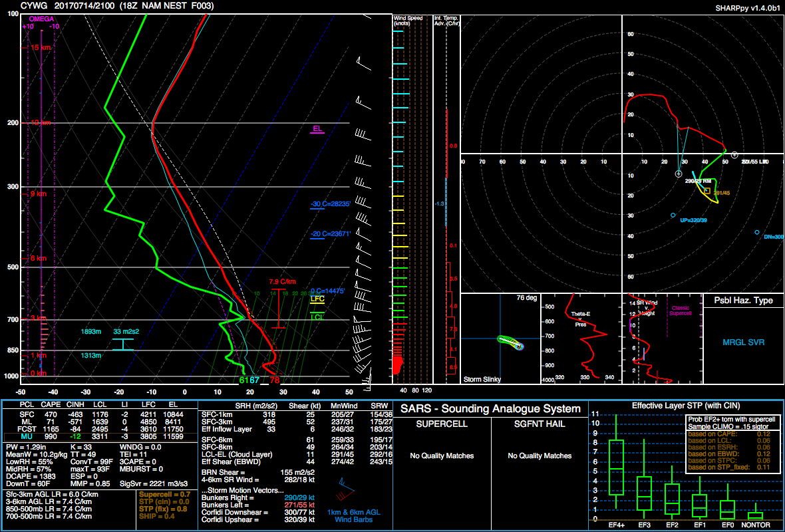Click the Eff Shear (EBWD) row
The image size is (785, 532).
point(295,462)
